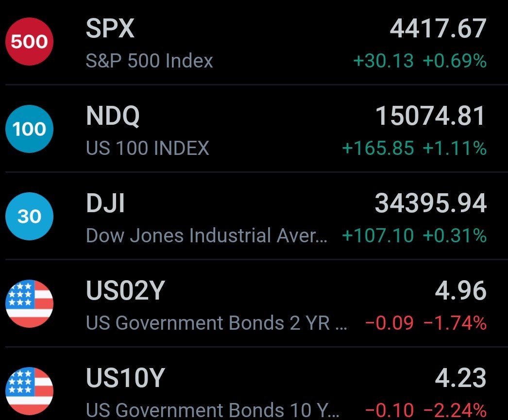508x420 pixels.
Task: Tap US02Y yield value 4.96
Action: [460, 291]
